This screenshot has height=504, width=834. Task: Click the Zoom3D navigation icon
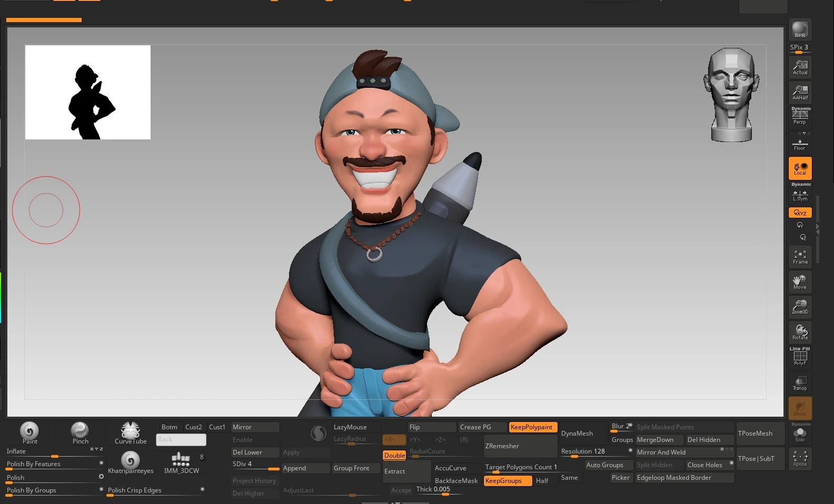click(800, 307)
